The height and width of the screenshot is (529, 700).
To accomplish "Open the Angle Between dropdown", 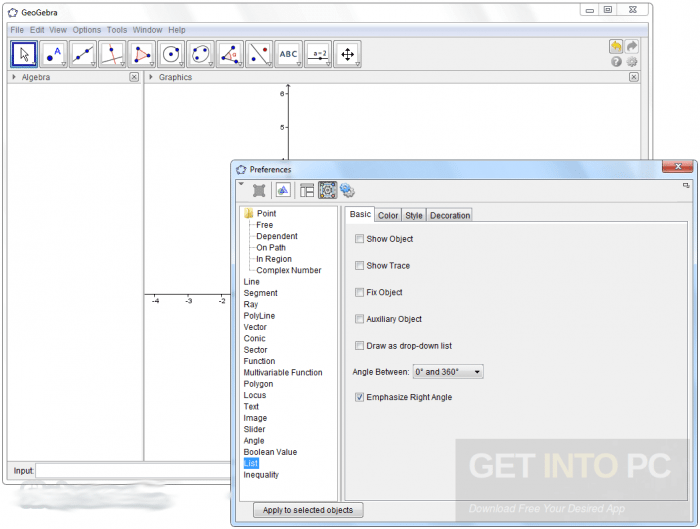I will coord(448,372).
